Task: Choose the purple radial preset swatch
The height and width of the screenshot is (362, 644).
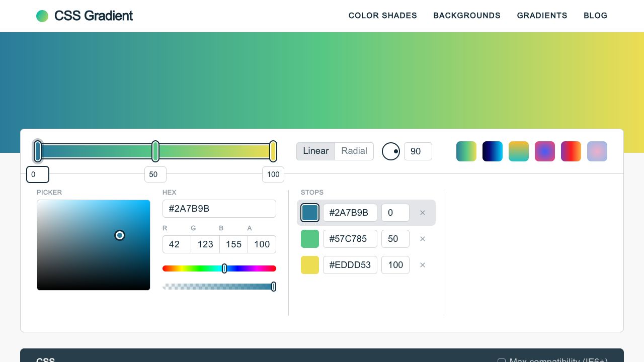Action: pos(545,151)
